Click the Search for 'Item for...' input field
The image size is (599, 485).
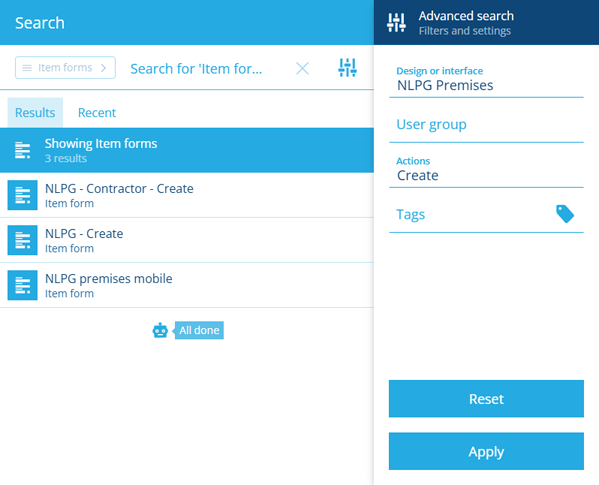pos(206,69)
